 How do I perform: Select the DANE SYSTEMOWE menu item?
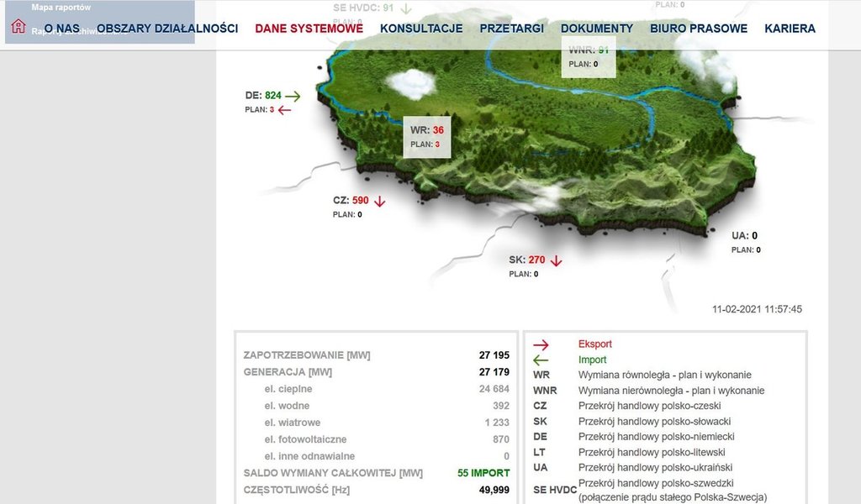coord(309,29)
